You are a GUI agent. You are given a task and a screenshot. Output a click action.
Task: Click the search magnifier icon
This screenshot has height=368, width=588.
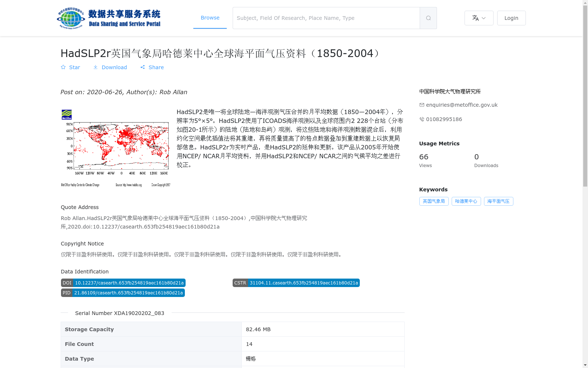click(x=428, y=18)
